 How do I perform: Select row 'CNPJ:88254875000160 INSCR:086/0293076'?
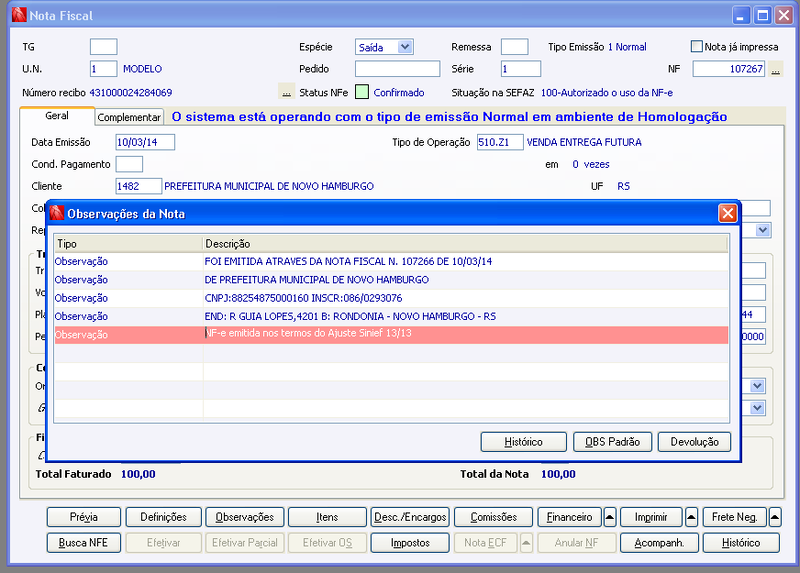tap(391, 298)
